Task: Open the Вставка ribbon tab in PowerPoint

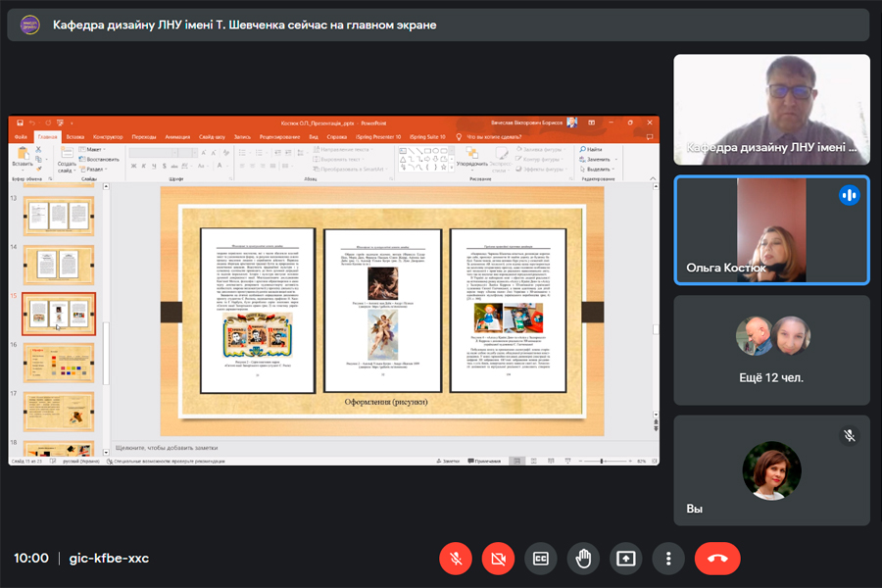Action: pos(75,137)
